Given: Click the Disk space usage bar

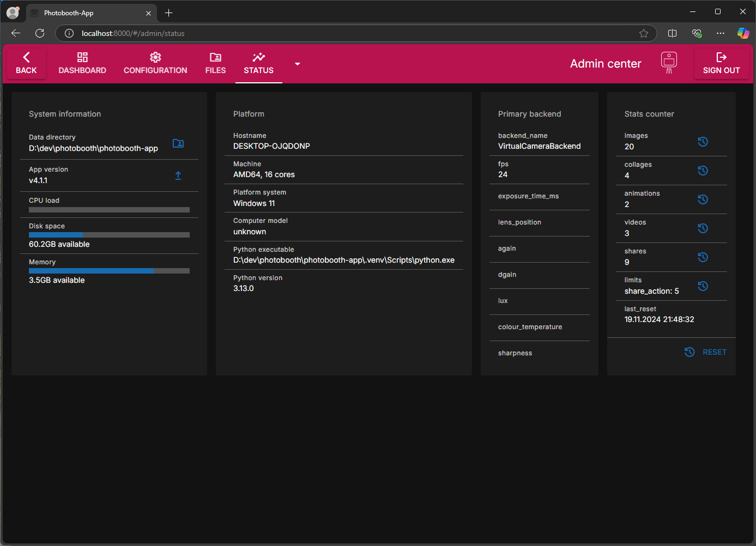Looking at the screenshot, I should point(109,235).
